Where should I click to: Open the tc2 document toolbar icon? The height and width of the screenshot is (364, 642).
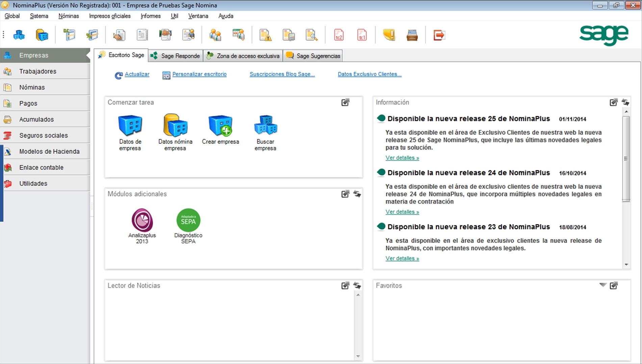[x=339, y=35]
